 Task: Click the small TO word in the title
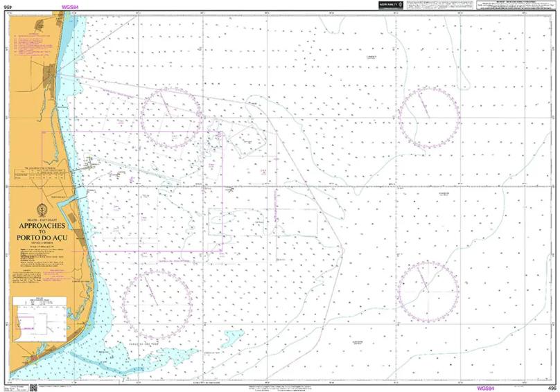click(42, 232)
